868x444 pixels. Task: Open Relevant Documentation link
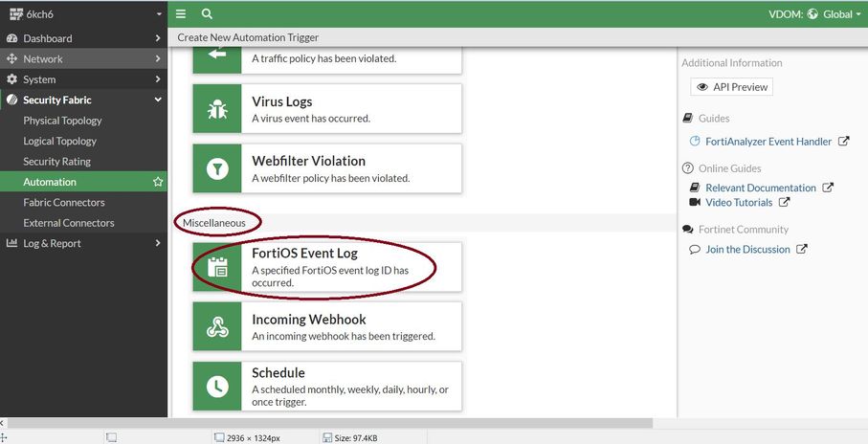click(761, 188)
